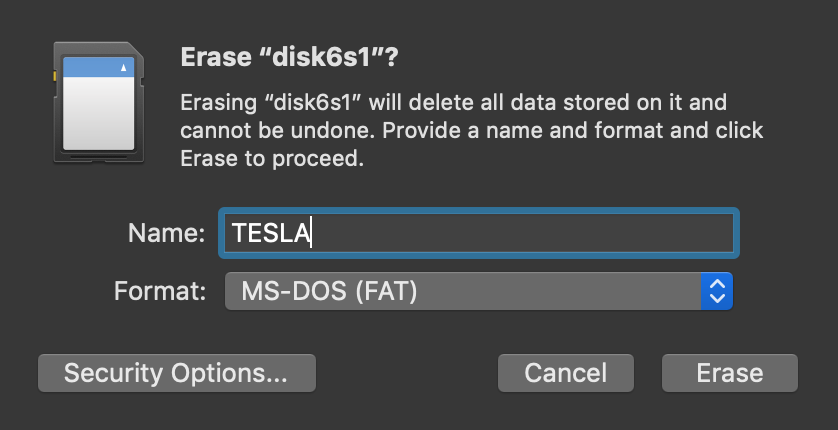Open the MS-DOS (FAT) format dropdown

click(478, 291)
